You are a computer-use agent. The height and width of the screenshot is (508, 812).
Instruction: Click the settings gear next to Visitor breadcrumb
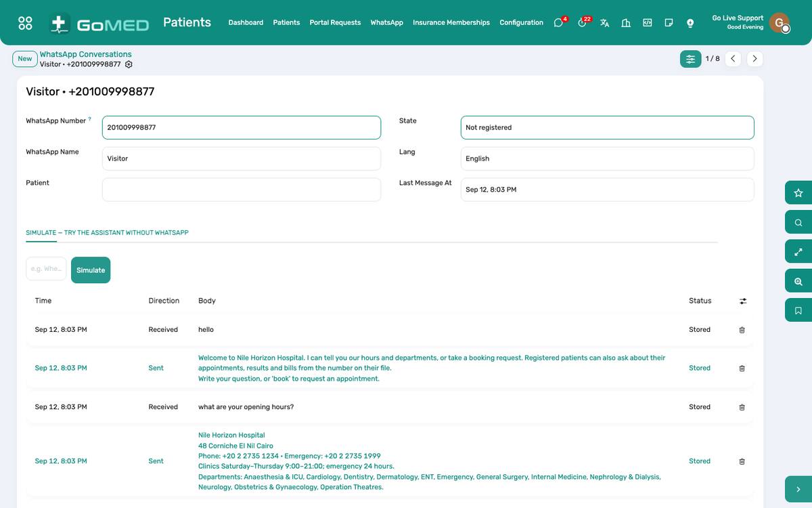(x=129, y=64)
